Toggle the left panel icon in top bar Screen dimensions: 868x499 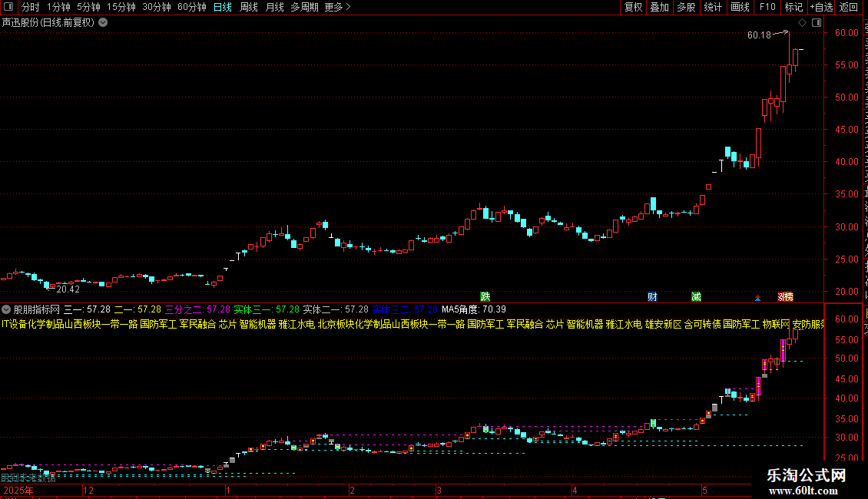(x=8, y=7)
